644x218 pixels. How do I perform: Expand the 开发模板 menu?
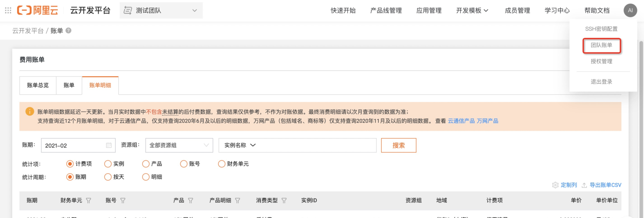click(472, 10)
